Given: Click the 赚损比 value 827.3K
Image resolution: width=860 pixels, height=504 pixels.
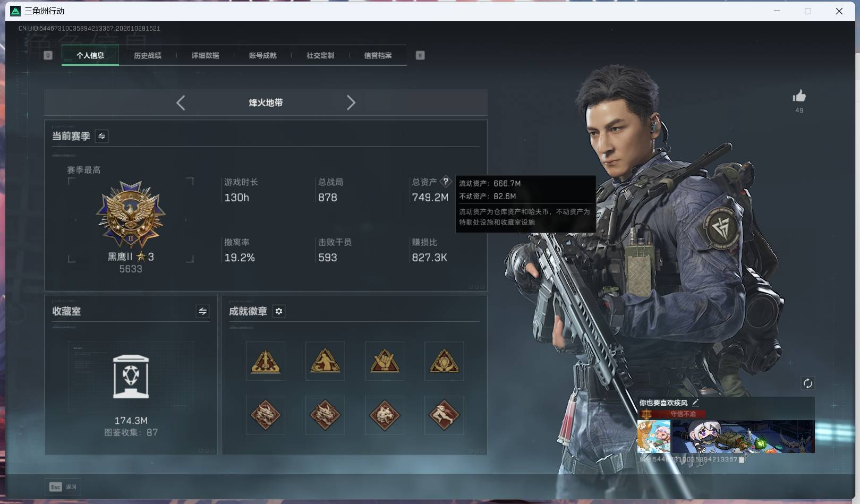Looking at the screenshot, I should tap(429, 258).
